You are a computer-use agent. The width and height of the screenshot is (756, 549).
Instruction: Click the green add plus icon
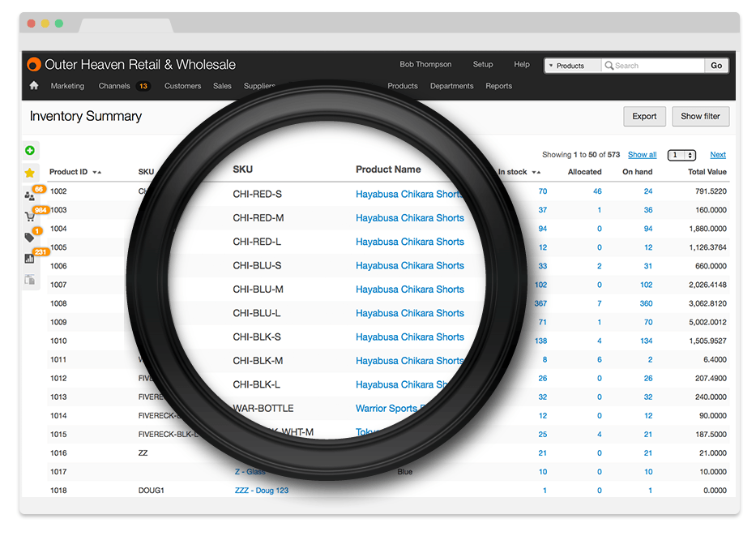pos(30,151)
